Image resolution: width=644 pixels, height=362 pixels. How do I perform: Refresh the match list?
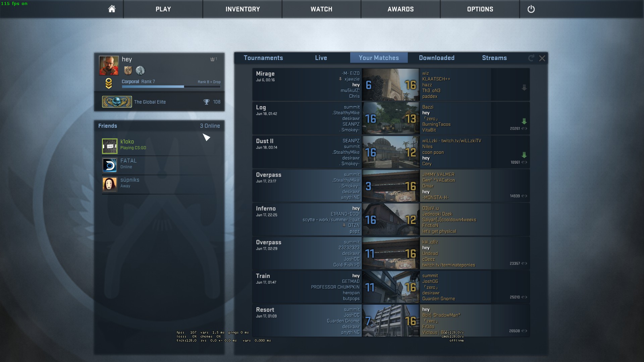[531, 58]
